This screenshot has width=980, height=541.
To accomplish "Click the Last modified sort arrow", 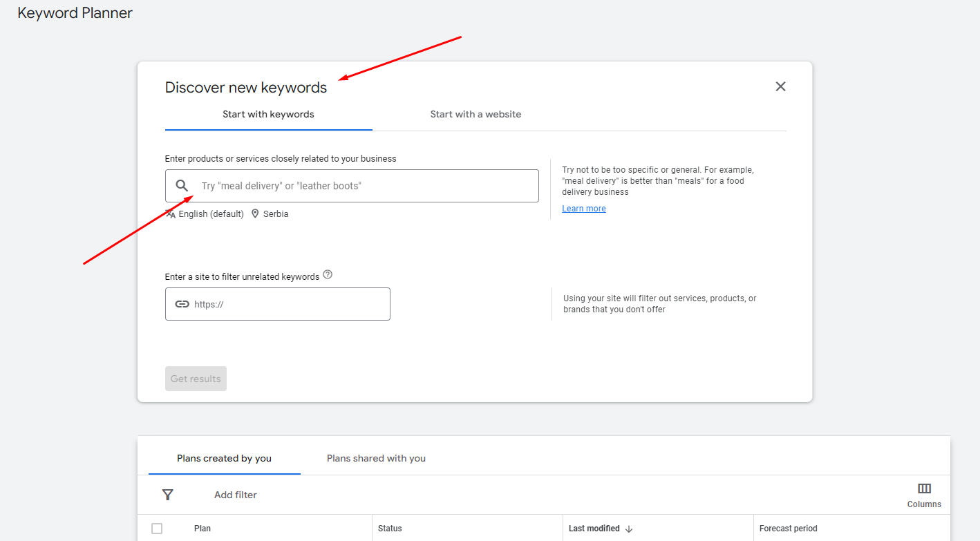I will click(x=629, y=529).
